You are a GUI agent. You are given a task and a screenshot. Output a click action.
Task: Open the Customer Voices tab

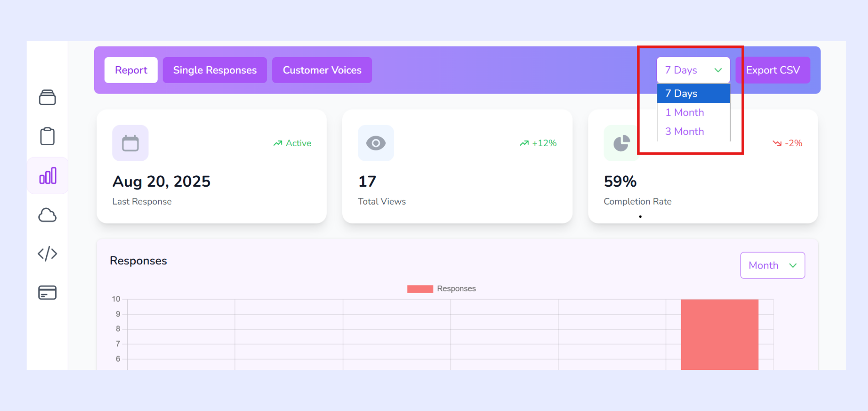click(x=322, y=70)
